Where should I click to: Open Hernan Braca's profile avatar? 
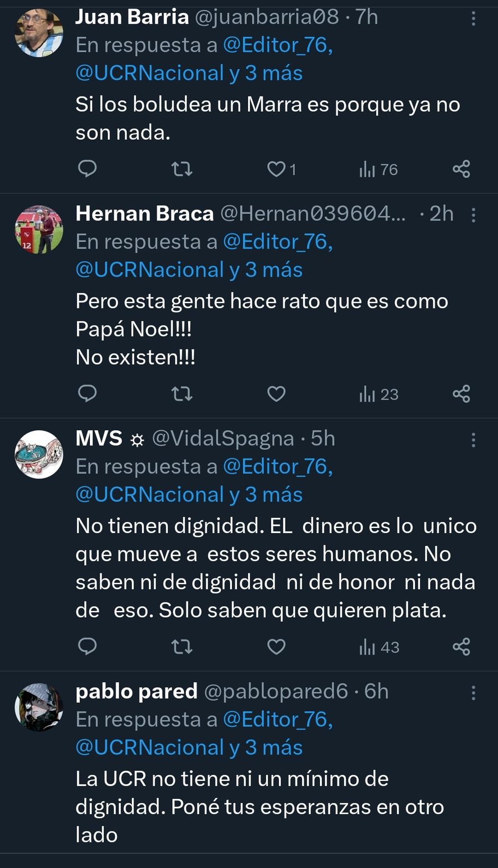[x=39, y=229]
